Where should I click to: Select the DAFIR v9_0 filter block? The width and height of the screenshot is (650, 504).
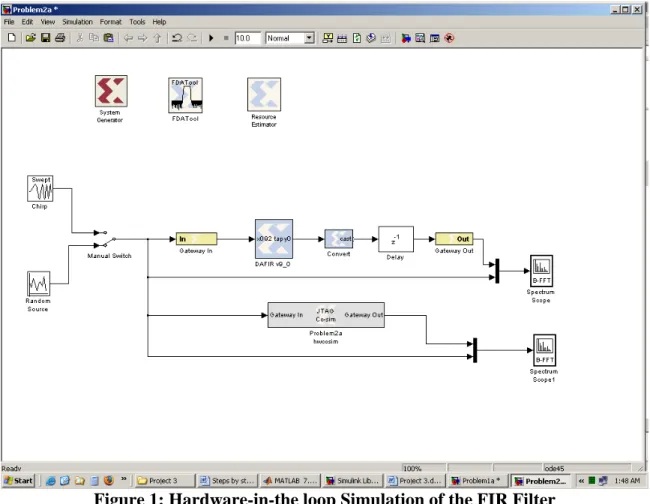(274, 239)
